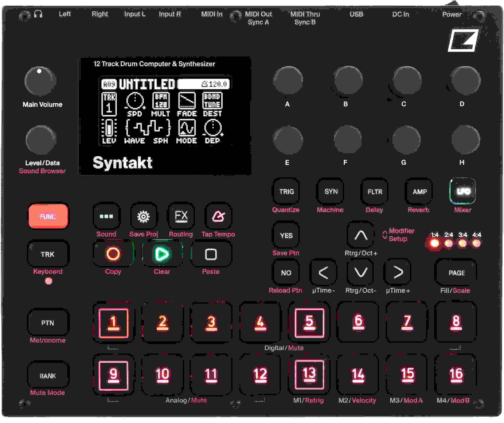Image resolution: width=504 pixels, height=423 pixels.
Task: Confirm with the YES button
Action: coord(286,235)
